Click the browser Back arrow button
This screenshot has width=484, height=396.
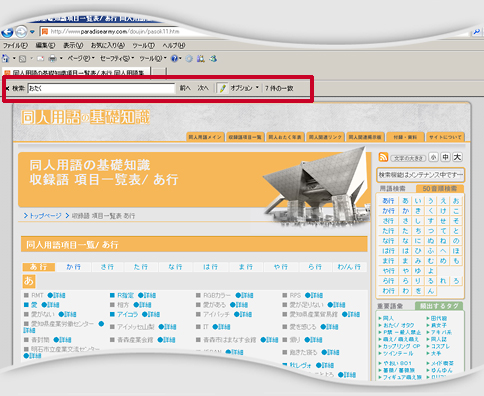click(x=7, y=32)
